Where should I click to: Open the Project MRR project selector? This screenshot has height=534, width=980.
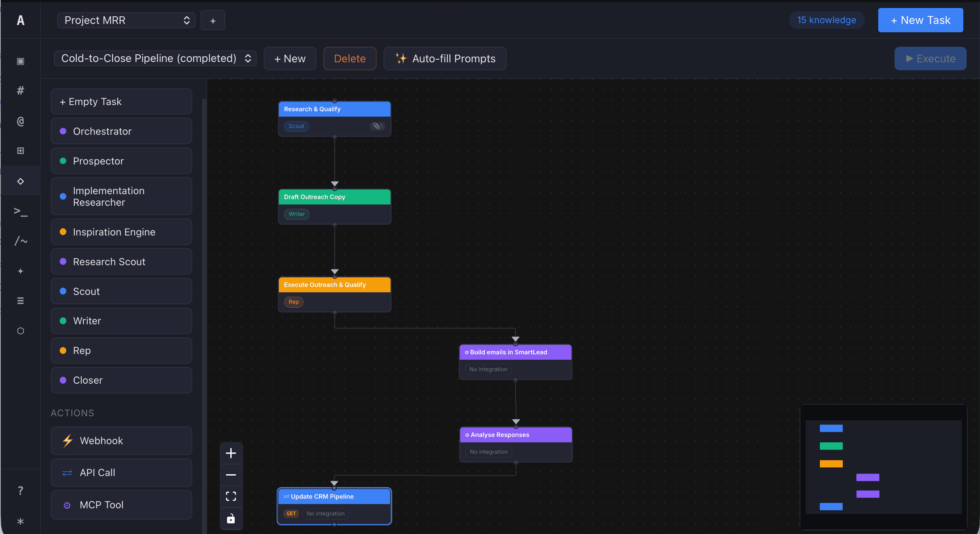[126, 20]
